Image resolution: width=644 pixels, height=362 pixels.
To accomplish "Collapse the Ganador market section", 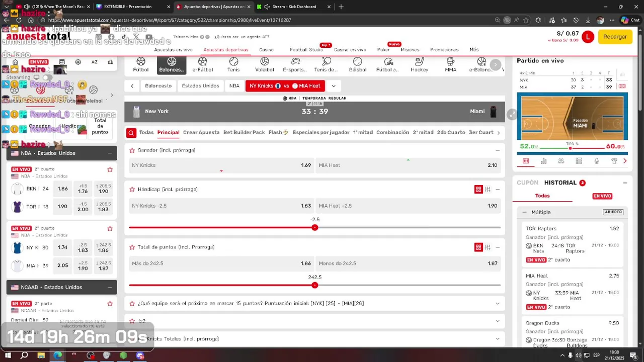I will point(498,150).
